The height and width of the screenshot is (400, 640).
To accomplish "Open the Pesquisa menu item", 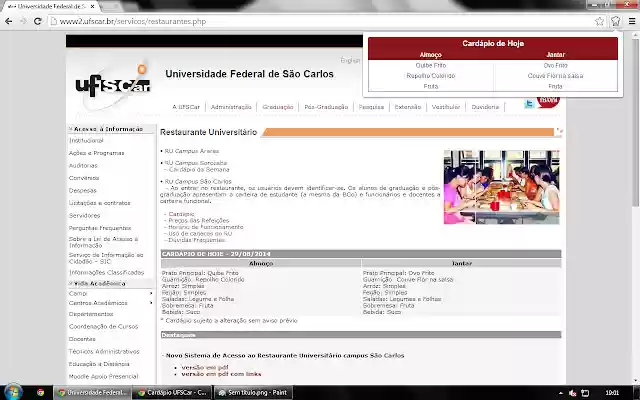I will [x=371, y=107].
